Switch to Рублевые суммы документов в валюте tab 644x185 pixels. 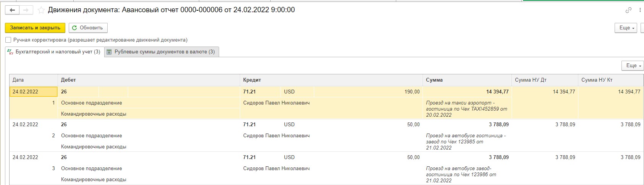[x=161, y=52]
